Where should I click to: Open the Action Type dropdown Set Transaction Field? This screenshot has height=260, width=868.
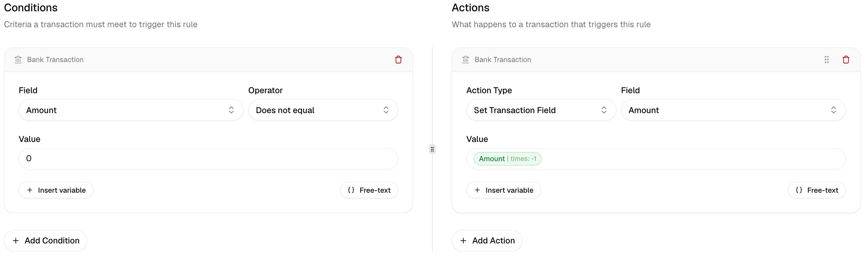pyautogui.click(x=541, y=110)
